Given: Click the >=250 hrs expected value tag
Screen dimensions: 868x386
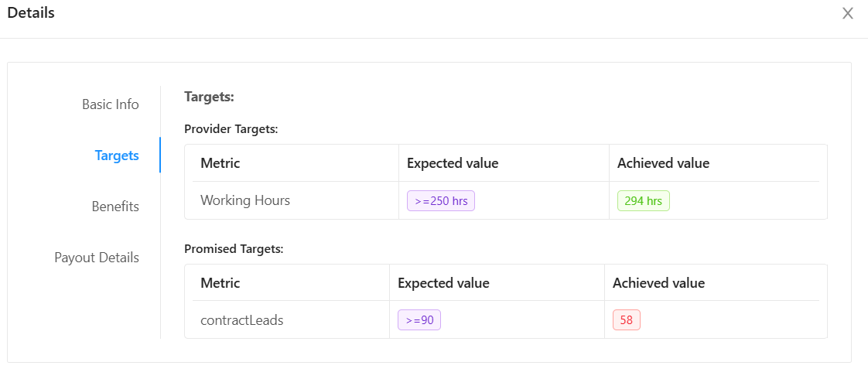Looking at the screenshot, I should (441, 201).
